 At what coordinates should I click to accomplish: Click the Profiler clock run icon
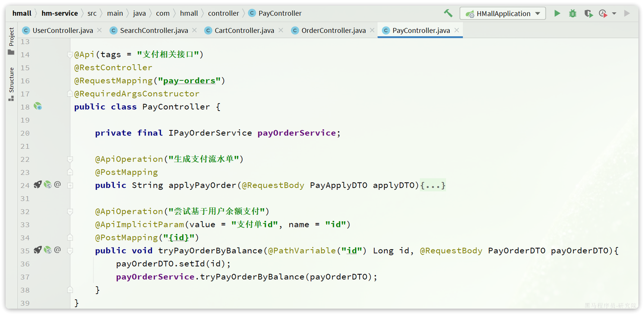point(603,14)
